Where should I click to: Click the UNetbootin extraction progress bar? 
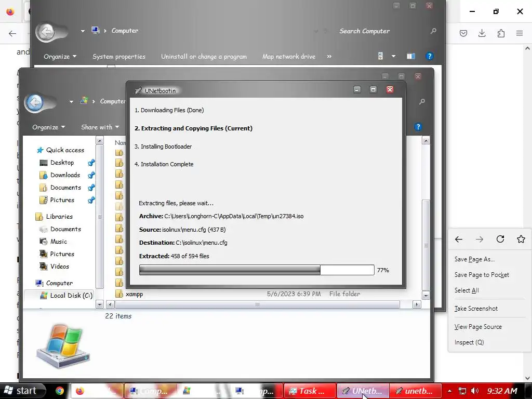(x=257, y=270)
